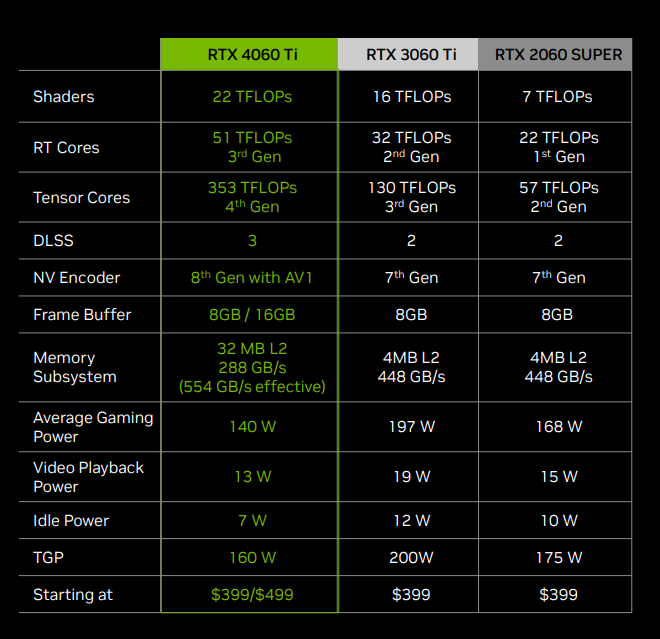
Task: Select the Shaders row label
Action: [64, 97]
